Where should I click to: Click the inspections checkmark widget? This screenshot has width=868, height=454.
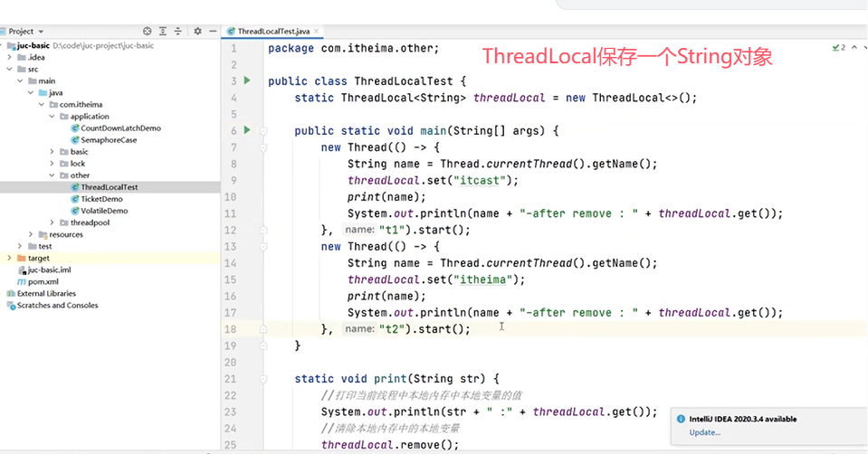[x=839, y=48]
